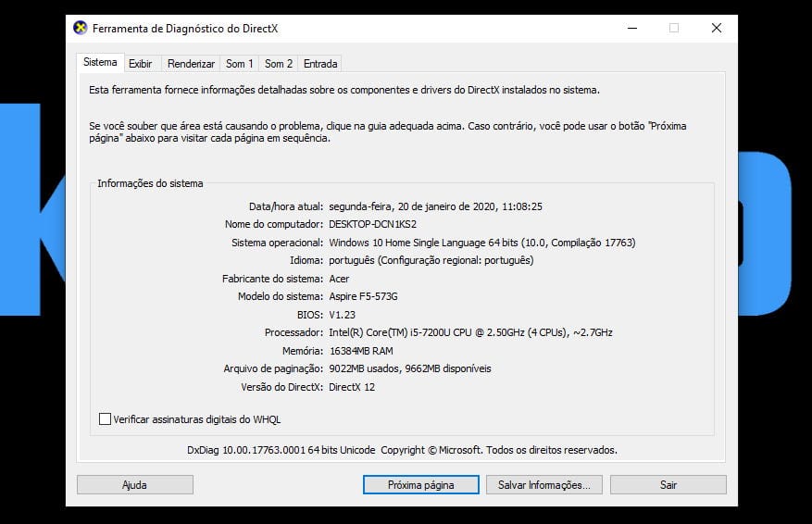Click the Ajuda button
The image size is (812, 524).
134,484
